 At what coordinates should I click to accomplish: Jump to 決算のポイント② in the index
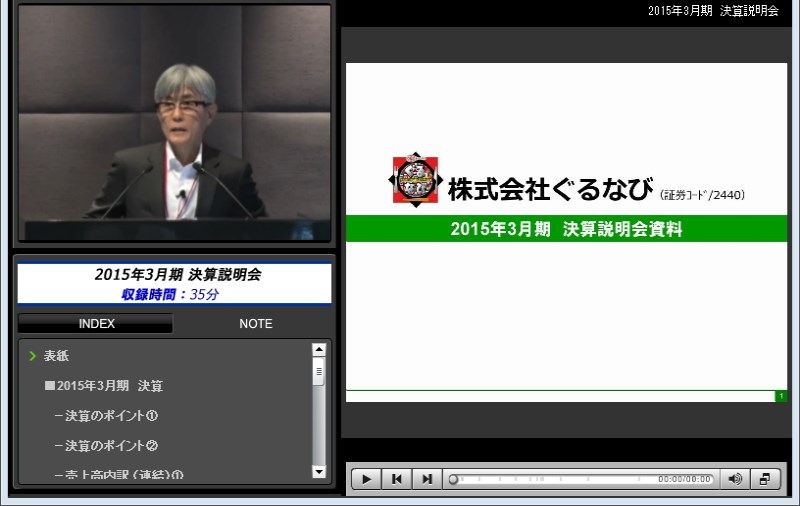107,445
